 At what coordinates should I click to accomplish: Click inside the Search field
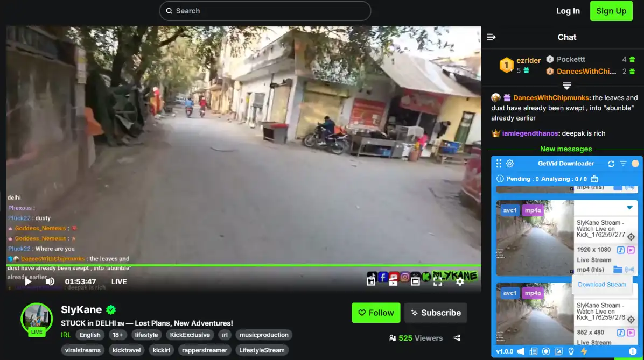264,11
